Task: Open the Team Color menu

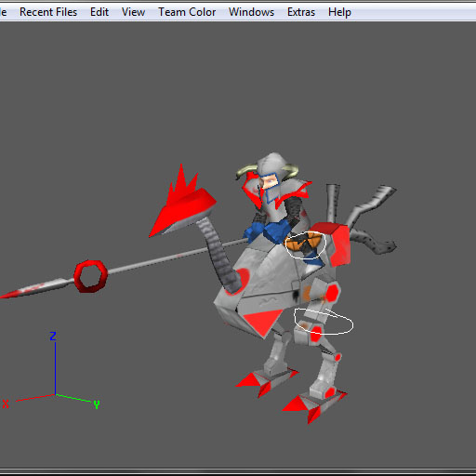Action: (x=187, y=12)
